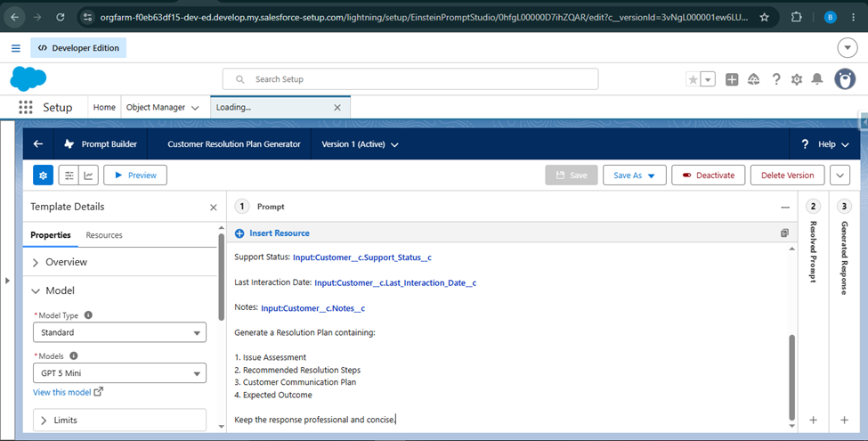The width and height of the screenshot is (868, 441).
Task: Expand the Limits section
Action: pos(119,420)
